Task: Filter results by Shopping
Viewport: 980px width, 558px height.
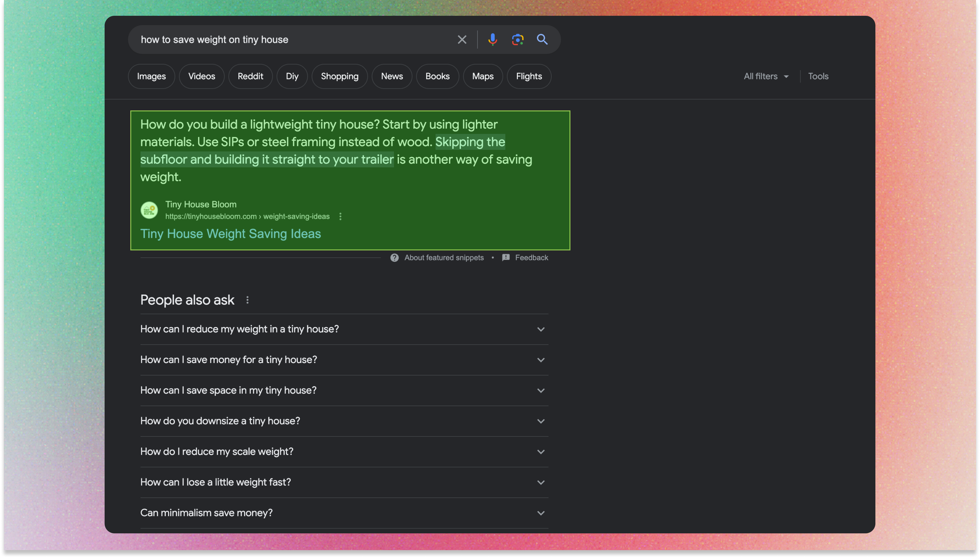Action: coord(339,76)
